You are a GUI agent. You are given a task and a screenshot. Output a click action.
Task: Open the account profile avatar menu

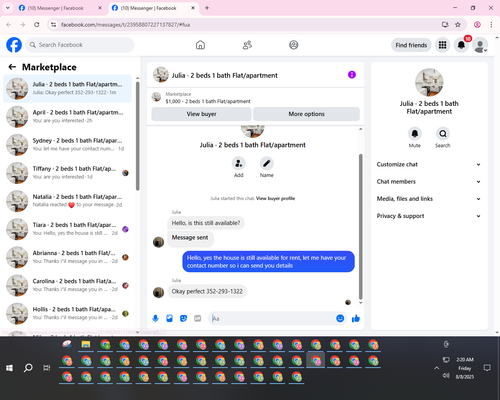click(x=480, y=45)
